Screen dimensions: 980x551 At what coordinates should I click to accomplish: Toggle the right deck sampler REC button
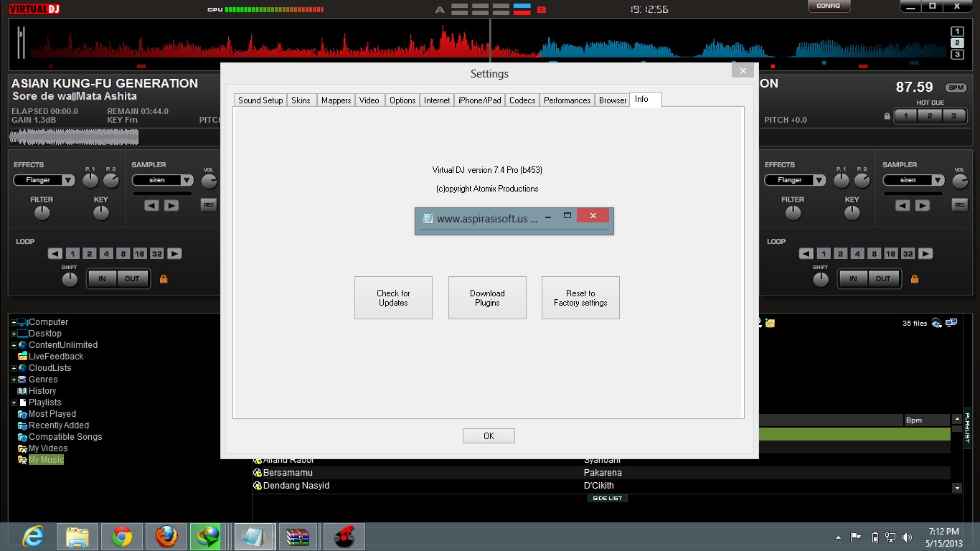[x=960, y=204]
